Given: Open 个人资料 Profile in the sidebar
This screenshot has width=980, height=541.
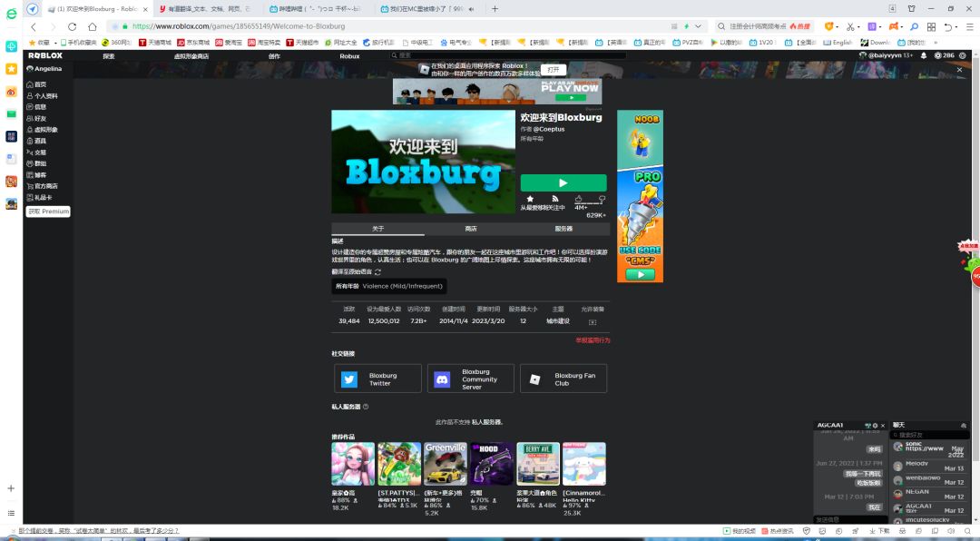Looking at the screenshot, I should coord(42,95).
